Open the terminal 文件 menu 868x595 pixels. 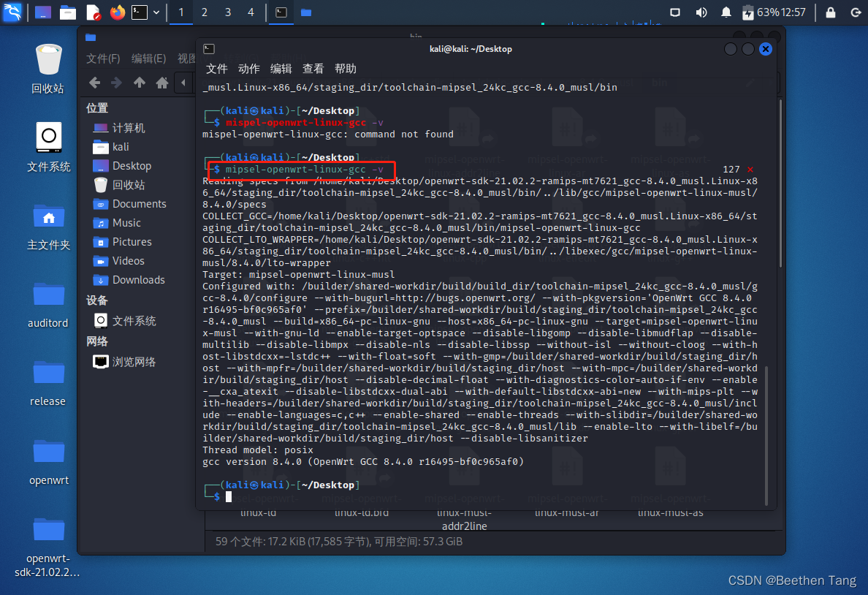216,69
